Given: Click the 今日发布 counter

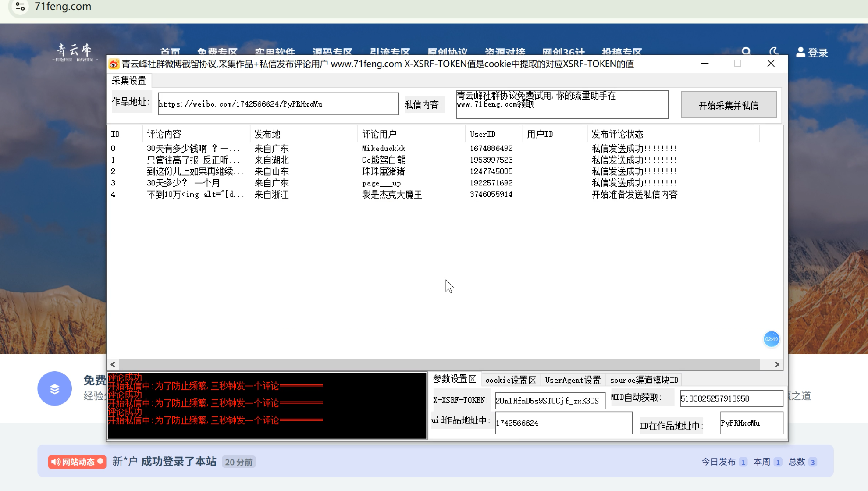Looking at the screenshot, I should click(724, 462).
